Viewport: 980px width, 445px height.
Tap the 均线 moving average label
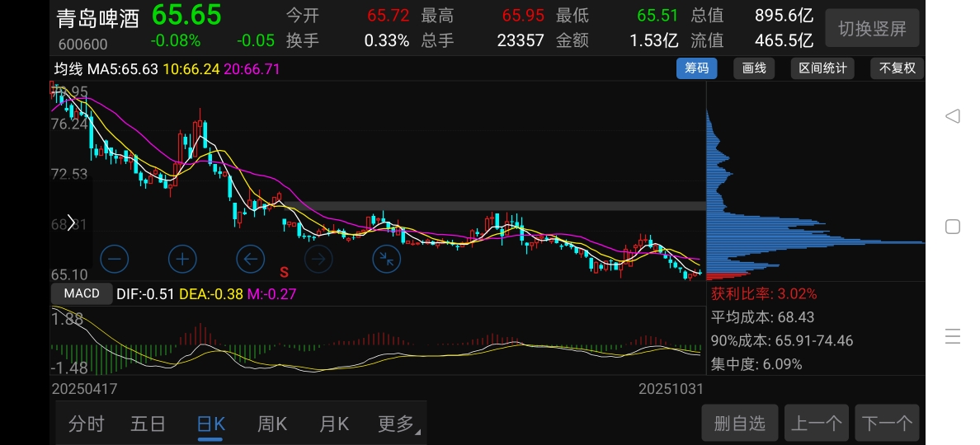[x=68, y=68]
